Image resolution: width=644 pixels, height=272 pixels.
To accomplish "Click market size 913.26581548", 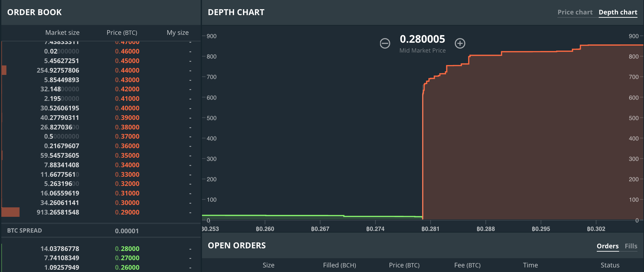I will pyautogui.click(x=58, y=212).
